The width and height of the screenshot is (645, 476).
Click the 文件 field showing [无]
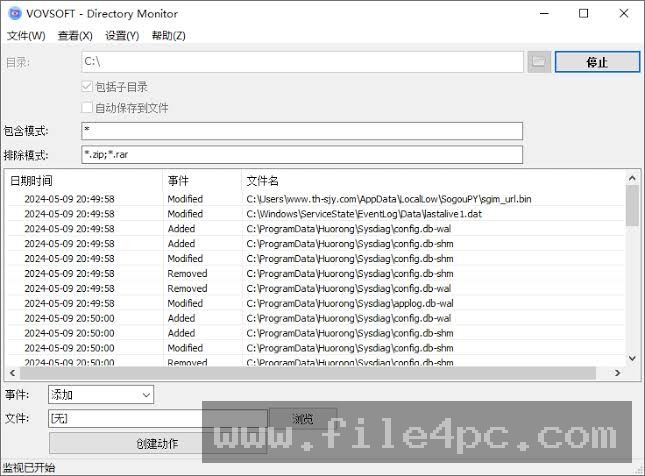(x=158, y=419)
